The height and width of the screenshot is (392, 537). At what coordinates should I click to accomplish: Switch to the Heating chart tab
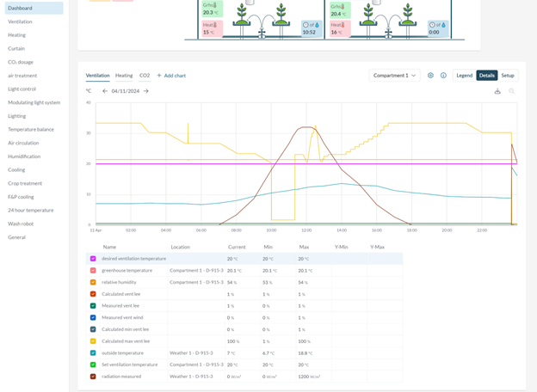click(x=124, y=76)
